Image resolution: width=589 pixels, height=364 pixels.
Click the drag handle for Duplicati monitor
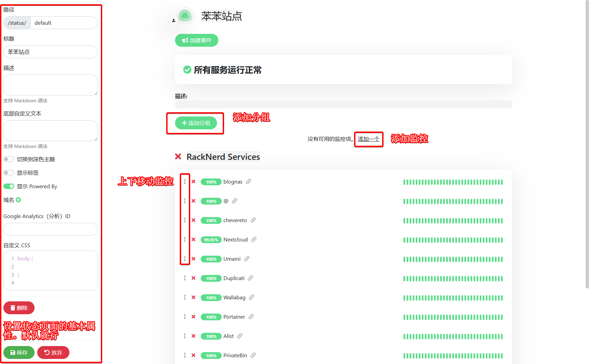(185, 278)
